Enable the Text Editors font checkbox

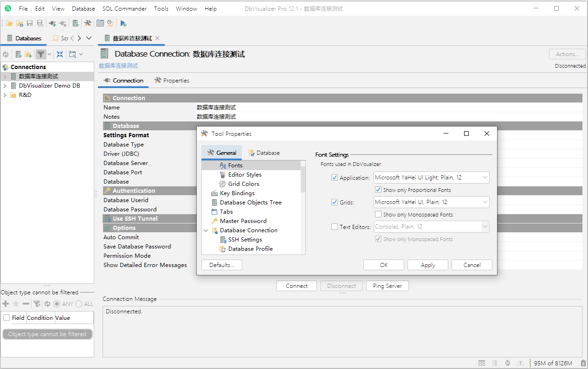pyautogui.click(x=335, y=227)
